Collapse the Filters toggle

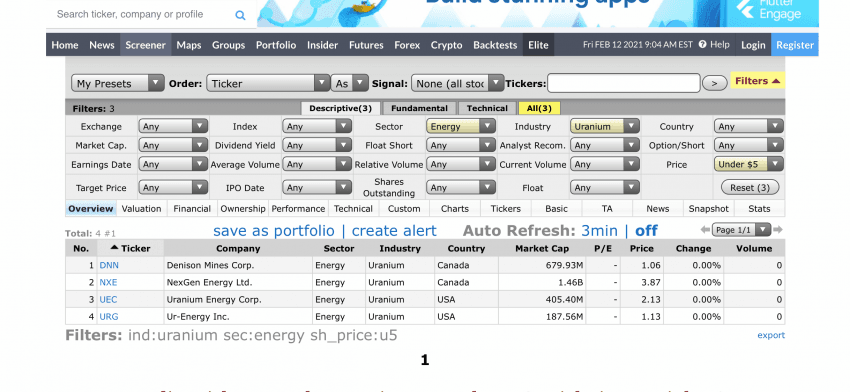click(x=757, y=81)
